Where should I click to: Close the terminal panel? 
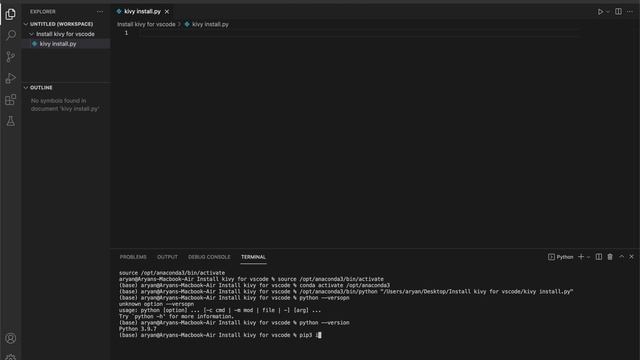(x=631, y=257)
